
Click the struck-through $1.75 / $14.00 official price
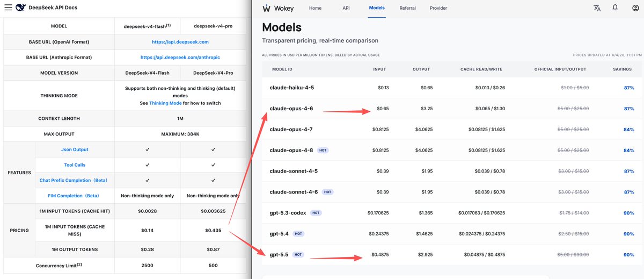coord(573,213)
